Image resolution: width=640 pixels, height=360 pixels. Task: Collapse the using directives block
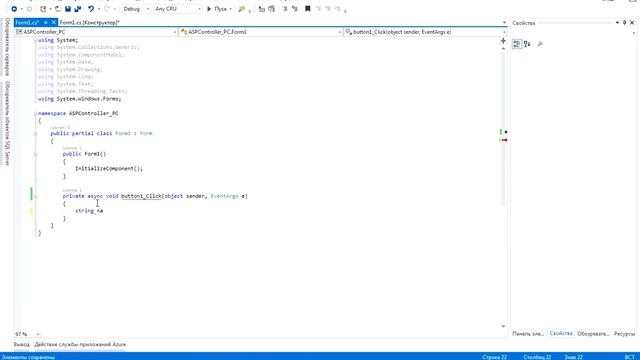click(35, 40)
